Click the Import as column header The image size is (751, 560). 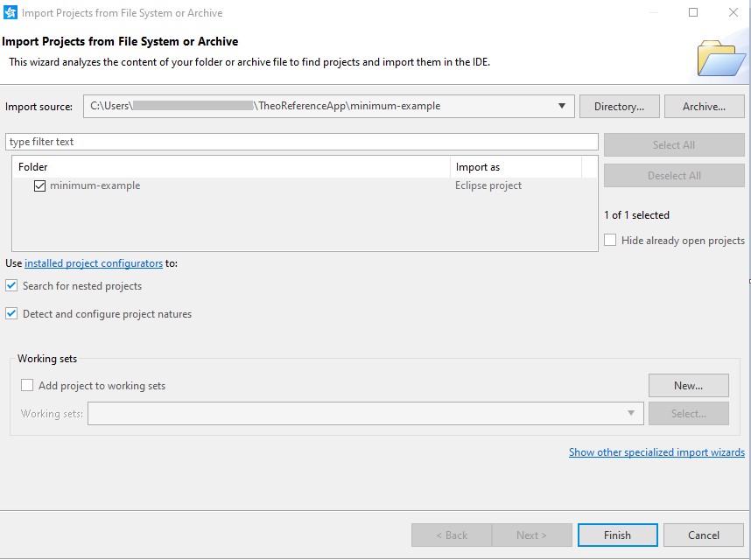(515, 167)
